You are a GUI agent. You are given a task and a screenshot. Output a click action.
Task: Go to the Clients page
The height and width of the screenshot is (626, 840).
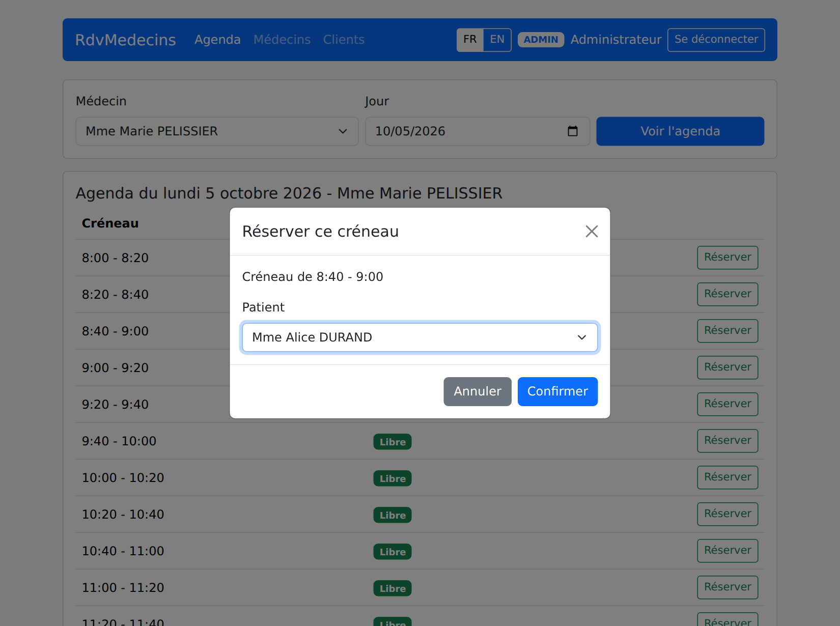[344, 40]
